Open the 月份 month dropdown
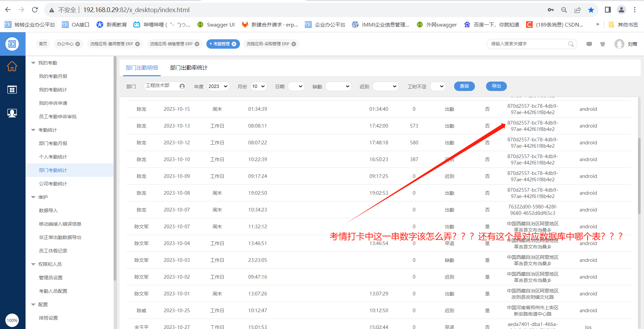Screen dimensions: 644x329 [258, 86]
